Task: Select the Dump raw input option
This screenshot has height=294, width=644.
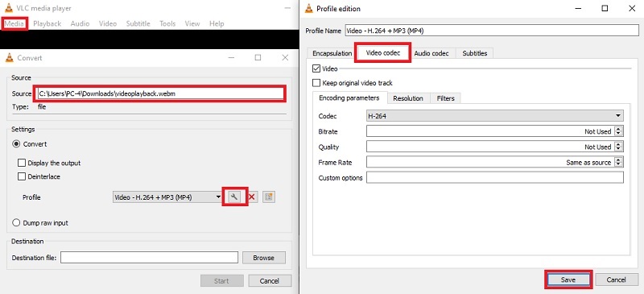Action: tap(16, 223)
